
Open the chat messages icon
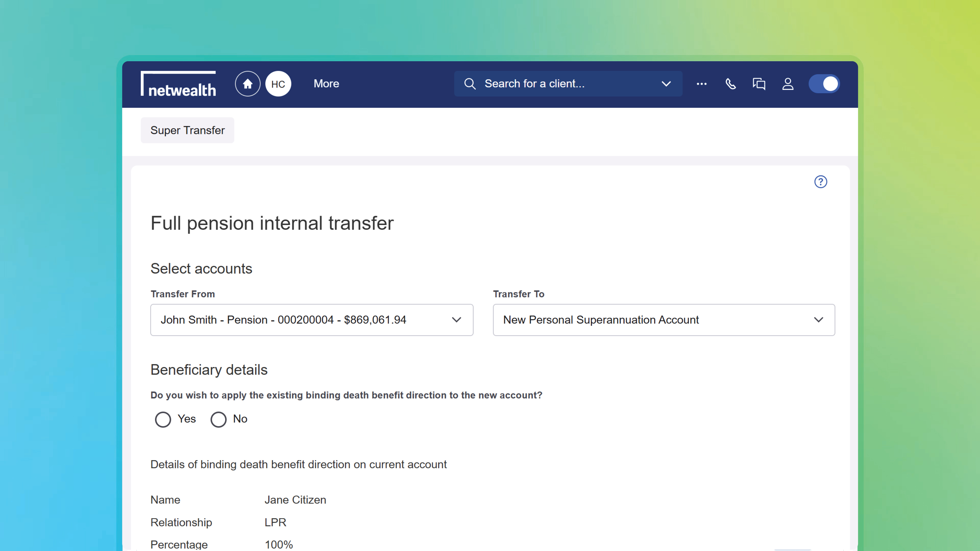[x=759, y=84]
